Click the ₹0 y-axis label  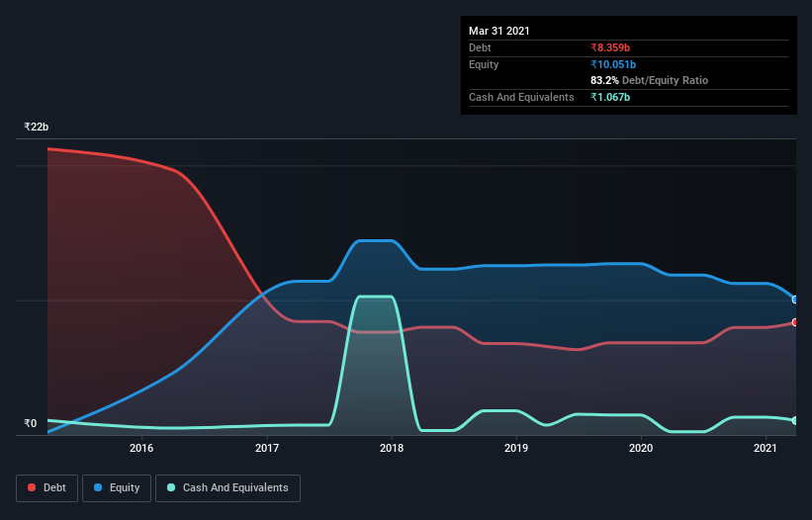31,423
